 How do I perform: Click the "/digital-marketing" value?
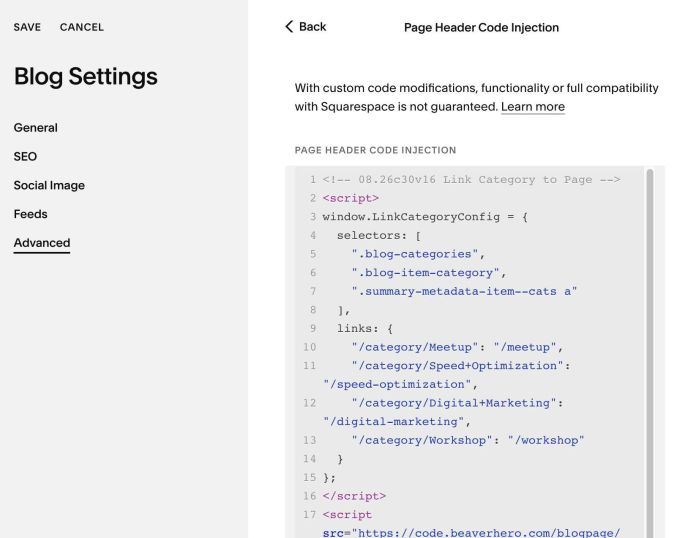[x=393, y=422]
